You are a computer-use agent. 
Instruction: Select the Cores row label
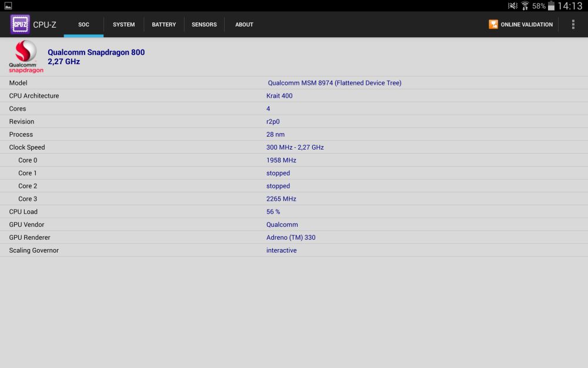[18, 108]
